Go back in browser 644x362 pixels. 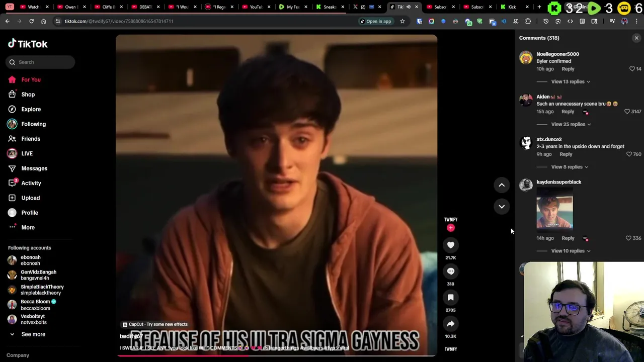(x=7, y=21)
